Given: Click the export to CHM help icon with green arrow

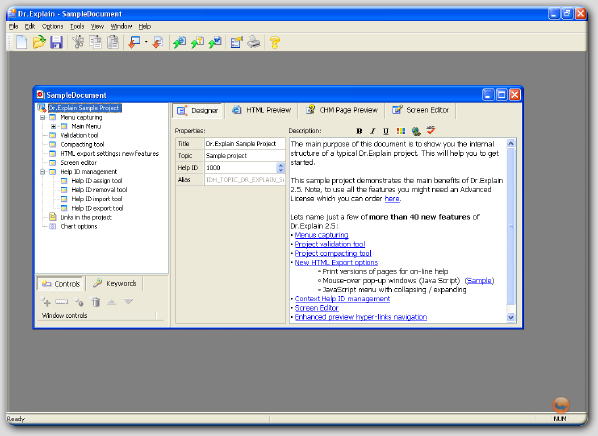Looking at the screenshot, I should [197, 42].
